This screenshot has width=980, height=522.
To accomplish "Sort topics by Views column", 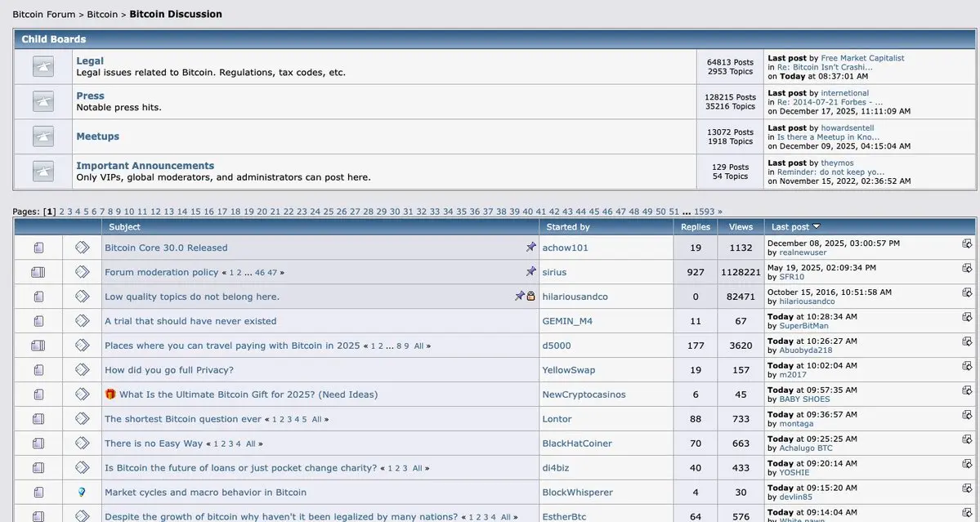I will 741,227.
